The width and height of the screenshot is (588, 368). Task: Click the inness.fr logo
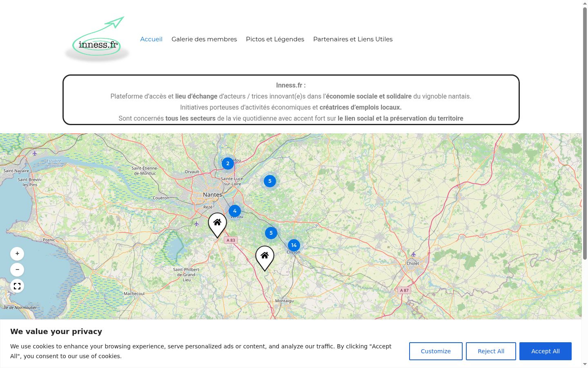click(x=97, y=39)
